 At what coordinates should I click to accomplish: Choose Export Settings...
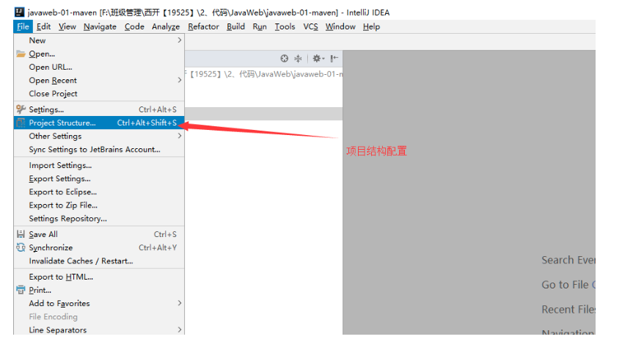click(x=99, y=178)
